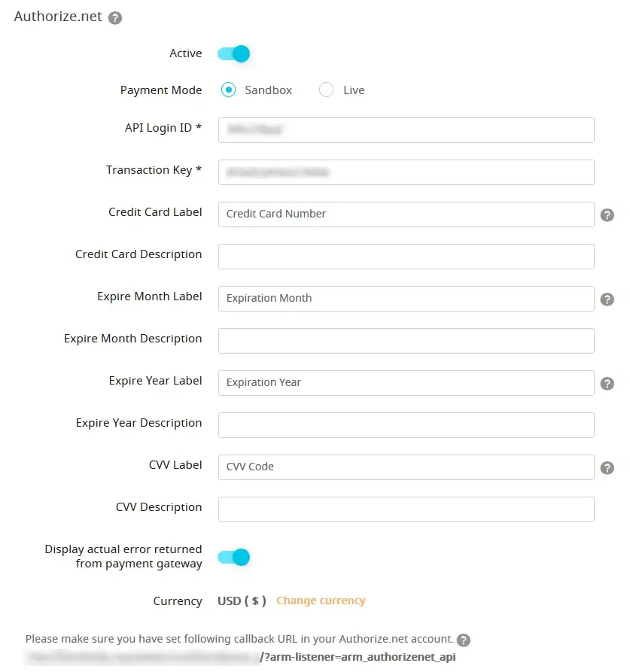Click the Credit Card Description field
630x672 pixels.
click(406, 257)
